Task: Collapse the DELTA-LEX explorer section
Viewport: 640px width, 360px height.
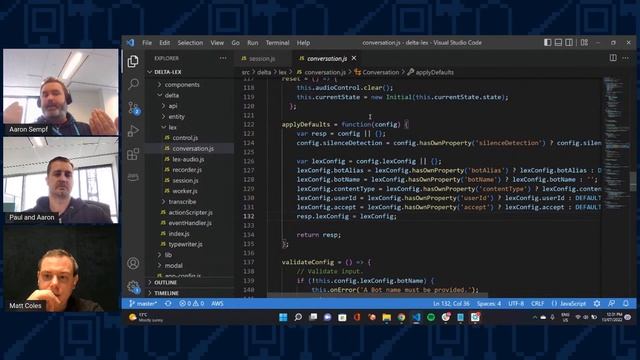Action: [167, 72]
